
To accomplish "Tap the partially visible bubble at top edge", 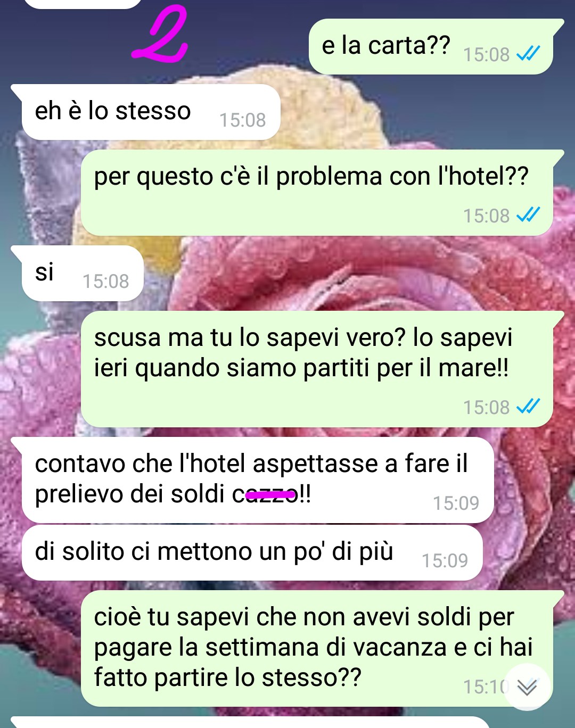I will (83, 3).
